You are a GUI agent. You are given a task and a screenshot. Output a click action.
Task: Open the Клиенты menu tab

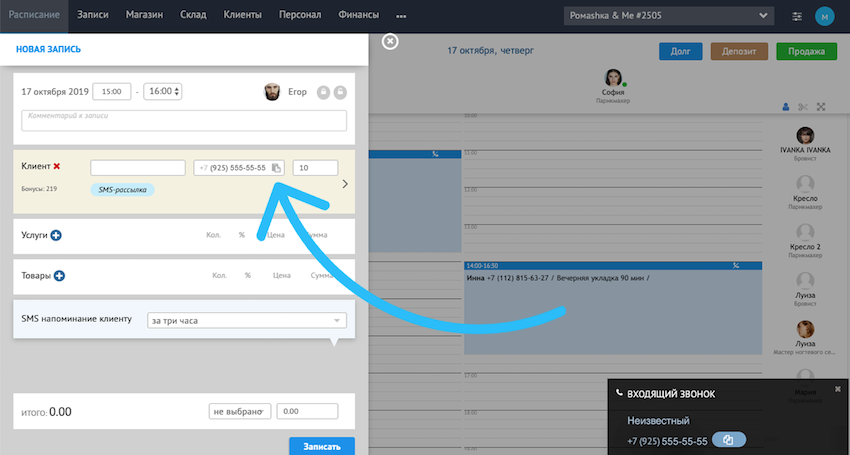click(242, 16)
